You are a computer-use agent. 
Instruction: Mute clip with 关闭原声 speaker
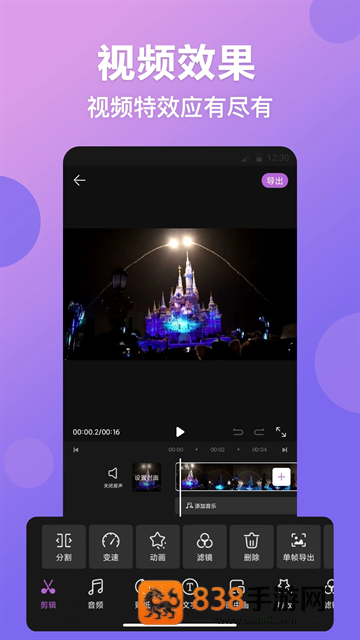point(113,477)
